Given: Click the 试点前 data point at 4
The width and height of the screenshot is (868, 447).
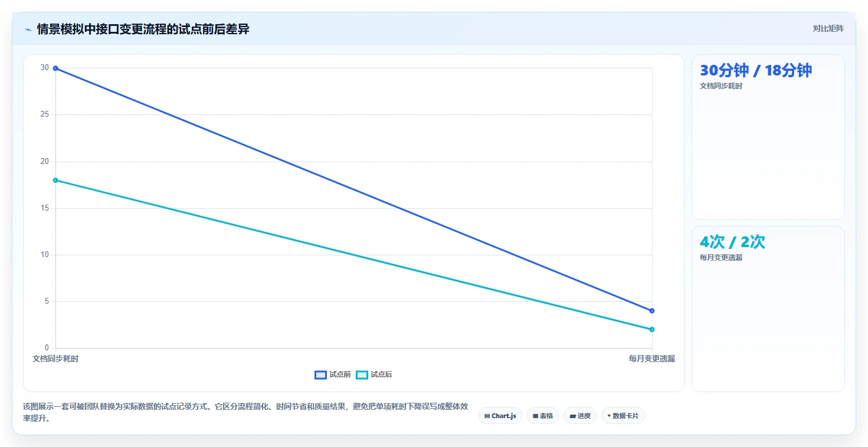Looking at the screenshot, I should [652, 311].
